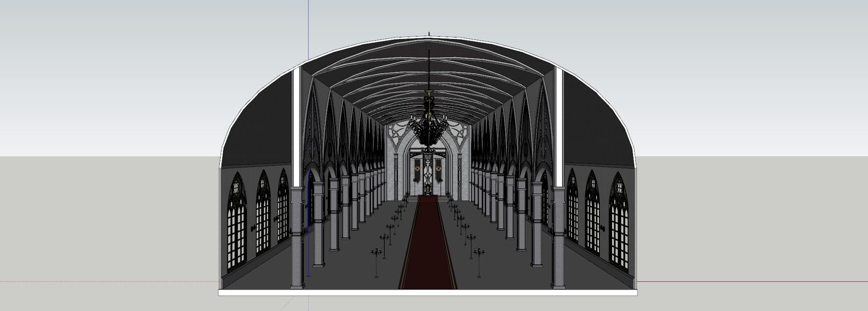Pick the white floor slab under the building
Viewport: 868px width, 311px height.
tap(428, 292)
